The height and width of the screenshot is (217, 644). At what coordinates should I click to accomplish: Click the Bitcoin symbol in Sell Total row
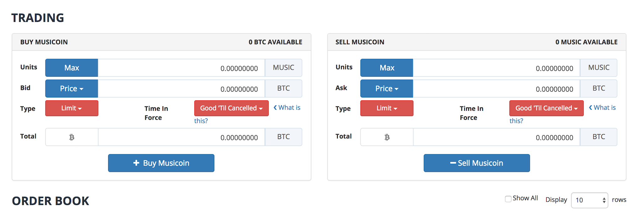[387, 137]
